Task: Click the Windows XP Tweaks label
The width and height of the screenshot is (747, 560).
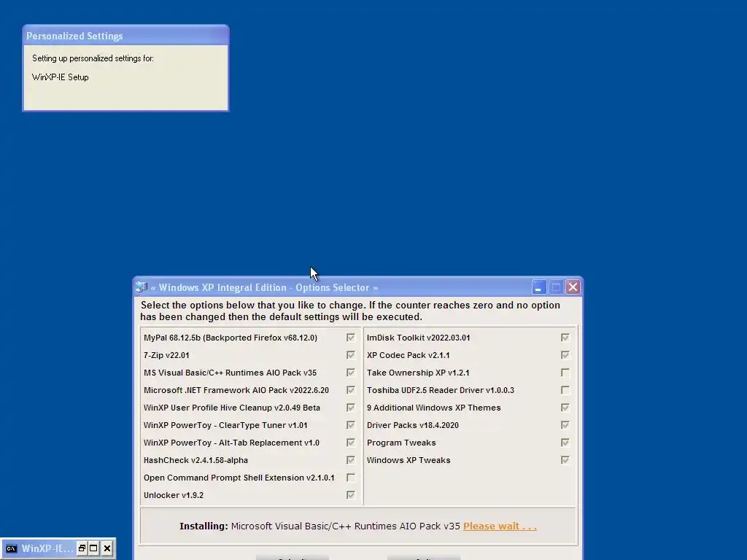Action: [409, 460]
